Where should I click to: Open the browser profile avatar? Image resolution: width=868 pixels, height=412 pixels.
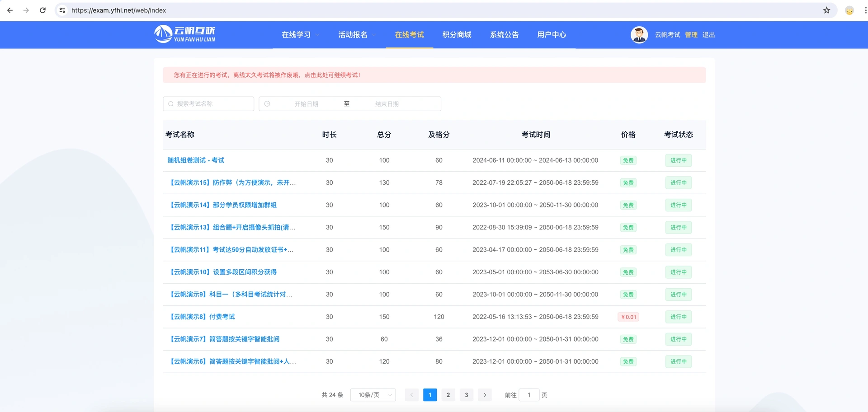(849, 10)
